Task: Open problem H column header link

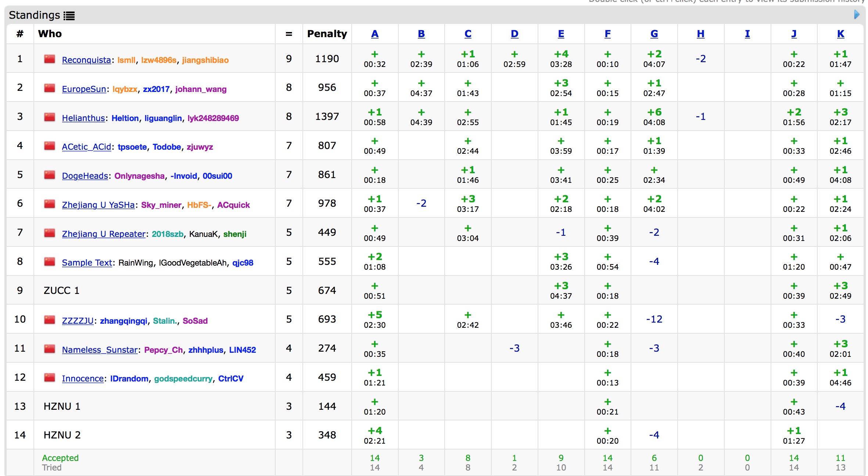Action: point(700,34)
